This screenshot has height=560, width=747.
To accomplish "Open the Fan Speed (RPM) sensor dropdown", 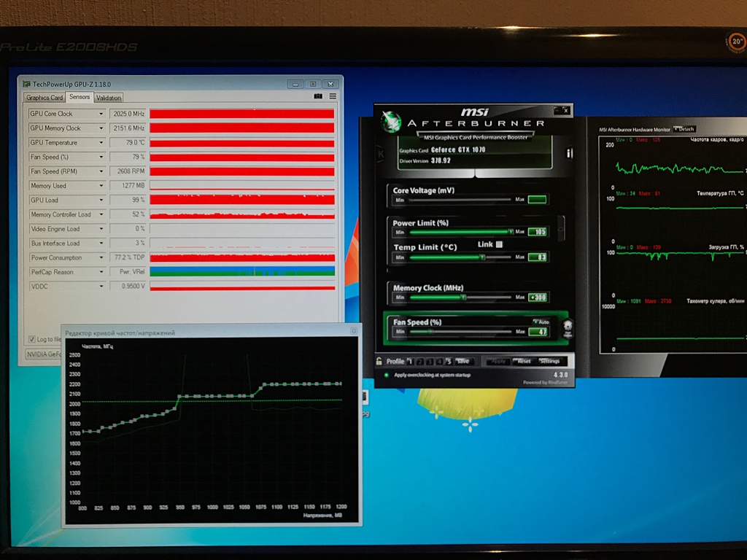I will pos(101,171).
